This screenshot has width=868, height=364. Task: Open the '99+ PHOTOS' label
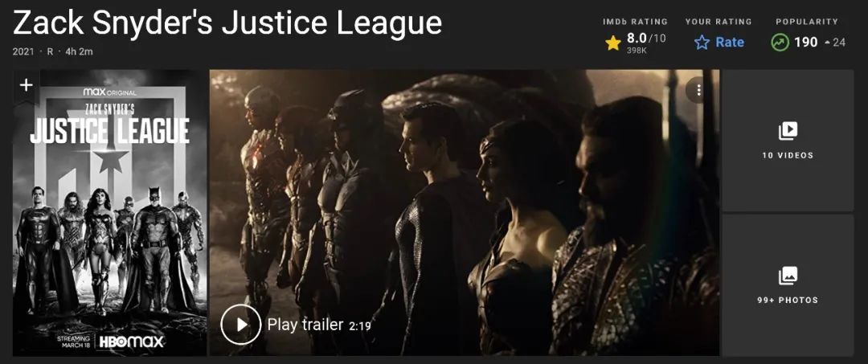click(x=788, y=301)
